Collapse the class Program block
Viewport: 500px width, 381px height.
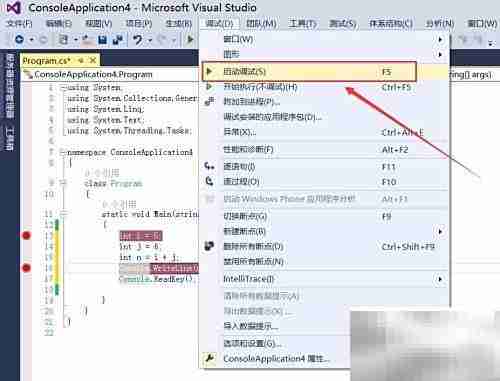pyautogui.click(x=63, y=183)
